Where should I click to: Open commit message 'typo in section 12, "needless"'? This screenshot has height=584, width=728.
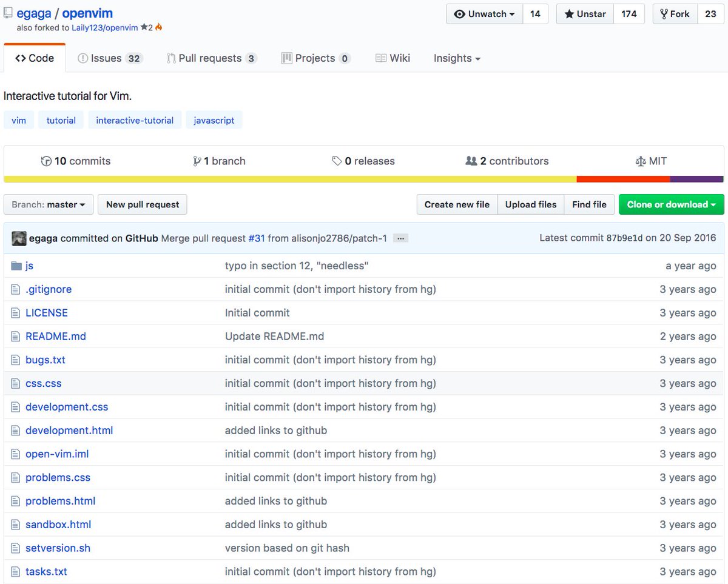[x=297, y=266]
